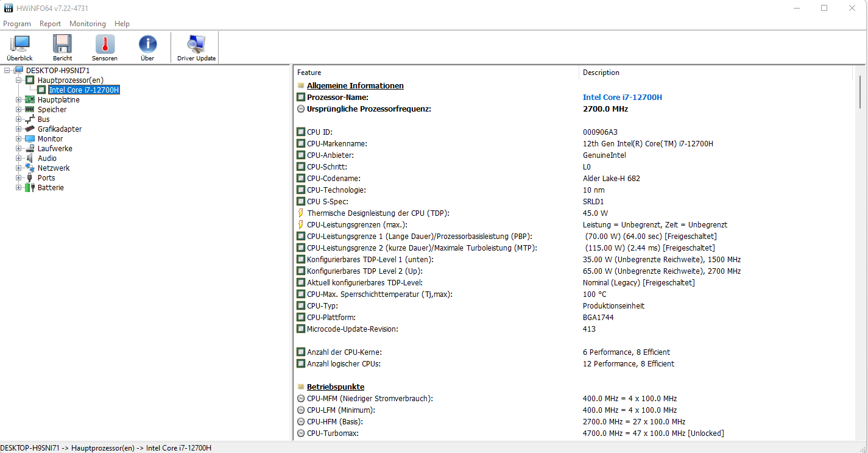
Task: Click the CPU-Plattform value BGA1744
Action: pyautogui.click(x=597, y=318)
